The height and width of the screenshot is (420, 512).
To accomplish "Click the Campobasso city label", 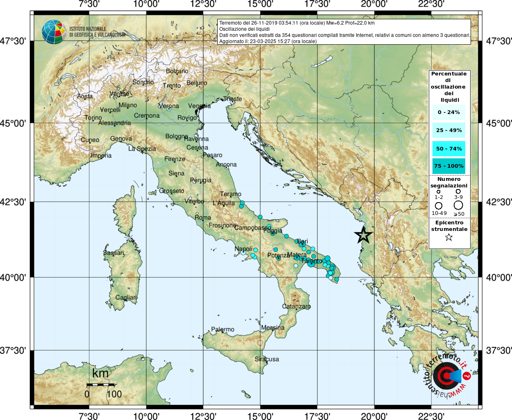I will (x=252, y=228).
